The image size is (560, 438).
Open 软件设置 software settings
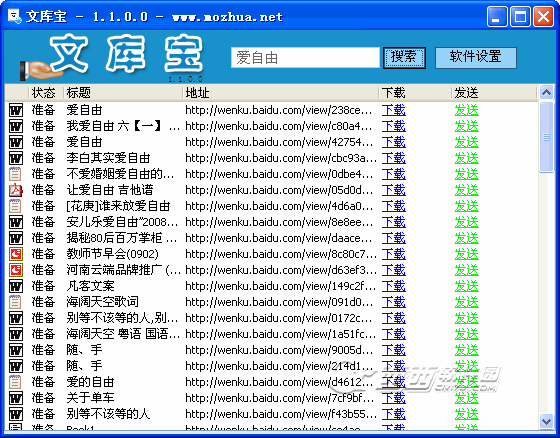pos(476,58)
